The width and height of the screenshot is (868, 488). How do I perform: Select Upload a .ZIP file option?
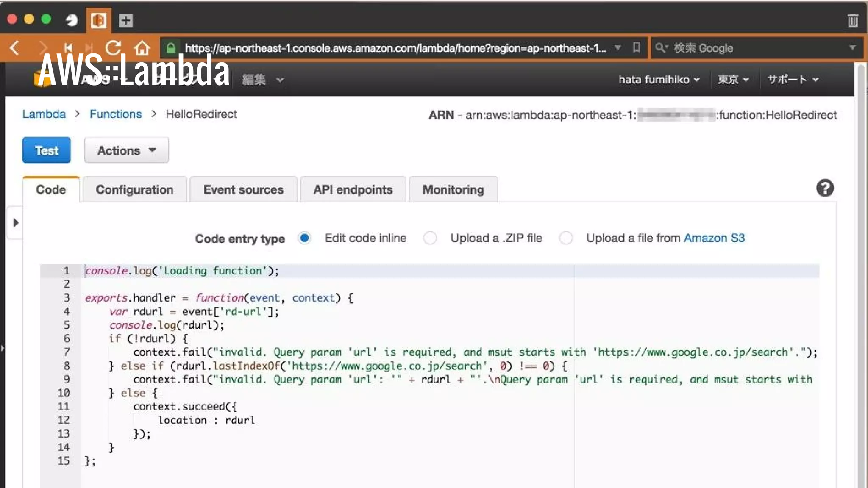click(430, 238)
